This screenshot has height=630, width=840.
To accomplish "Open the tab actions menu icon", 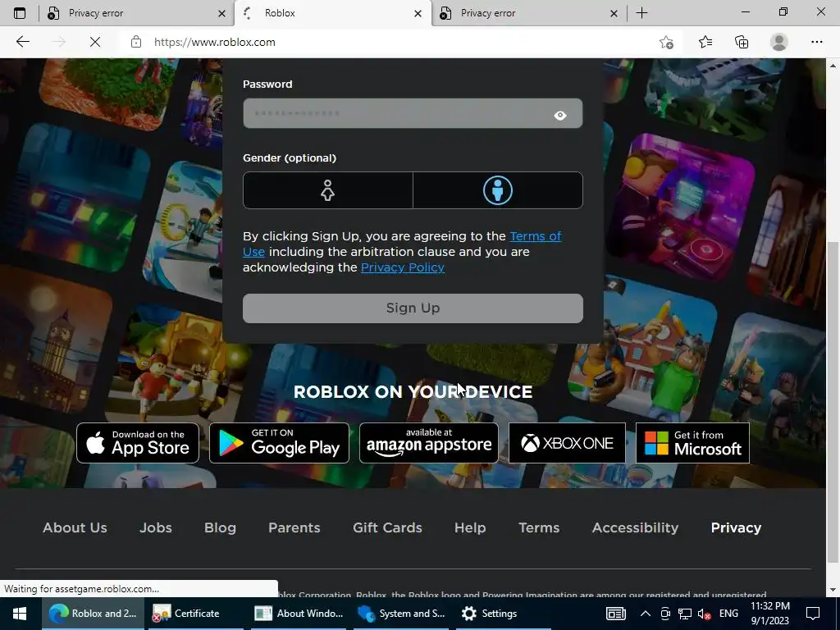I will tap(20, 13).
